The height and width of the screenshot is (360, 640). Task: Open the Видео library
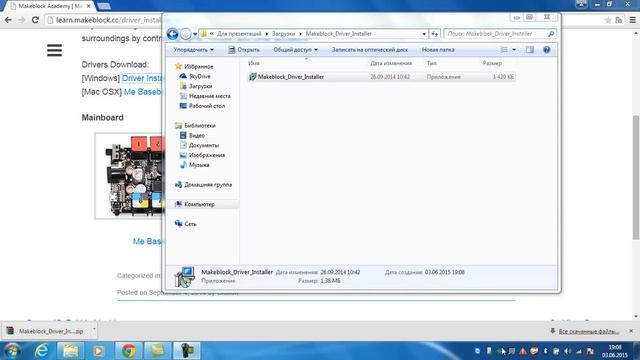click(x=192, y=135)
